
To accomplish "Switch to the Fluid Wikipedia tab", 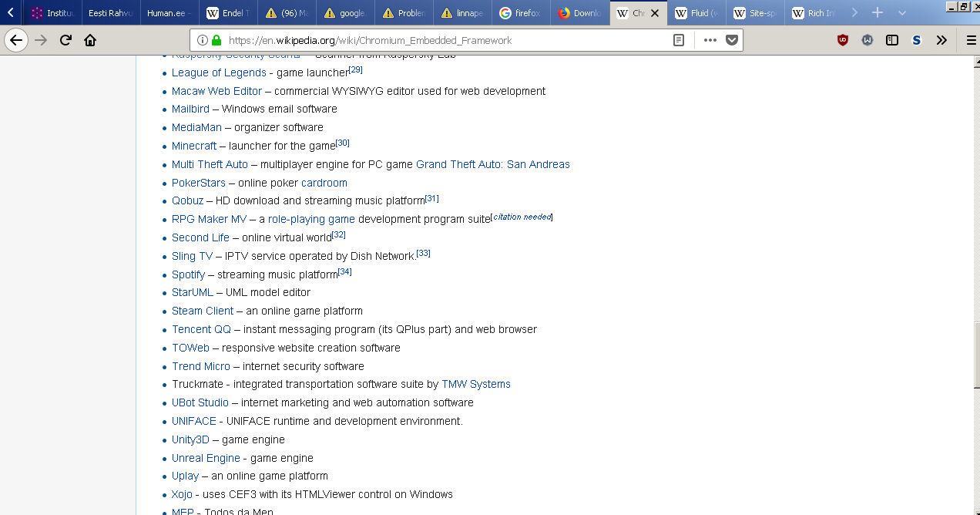I will tap(696, 13).
